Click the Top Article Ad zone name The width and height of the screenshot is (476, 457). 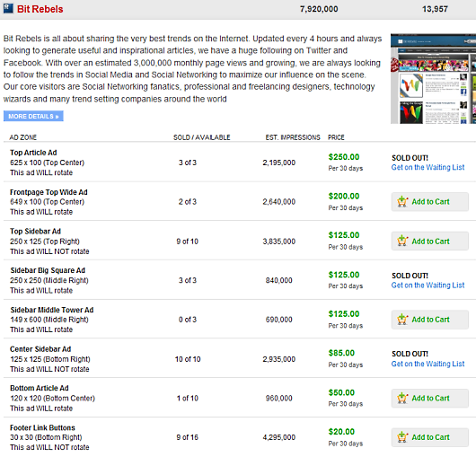[33, 153]
